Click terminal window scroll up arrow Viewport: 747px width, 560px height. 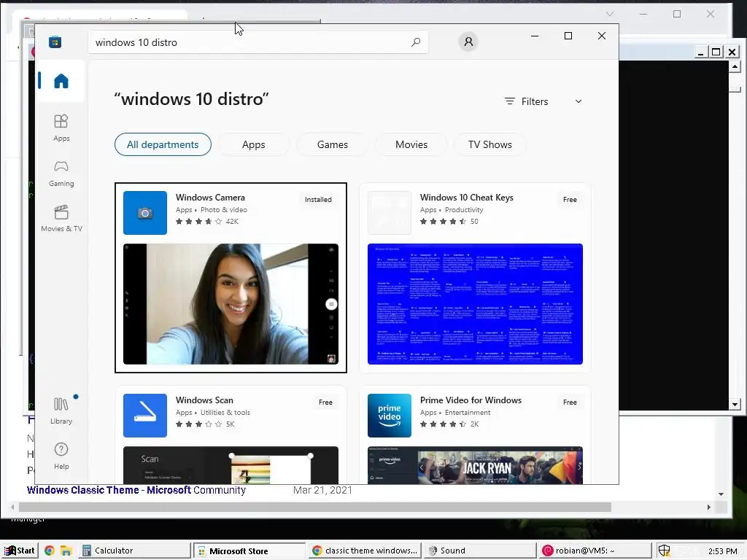[x=735, y=66]
